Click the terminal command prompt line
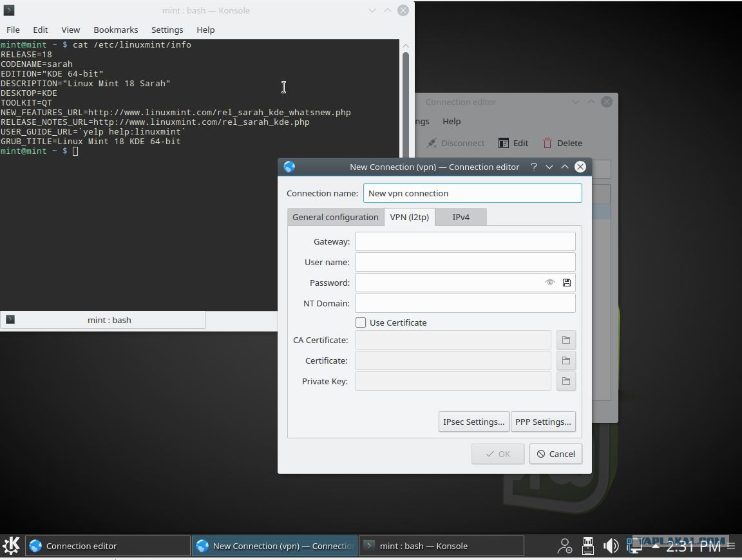 point(39,151)
